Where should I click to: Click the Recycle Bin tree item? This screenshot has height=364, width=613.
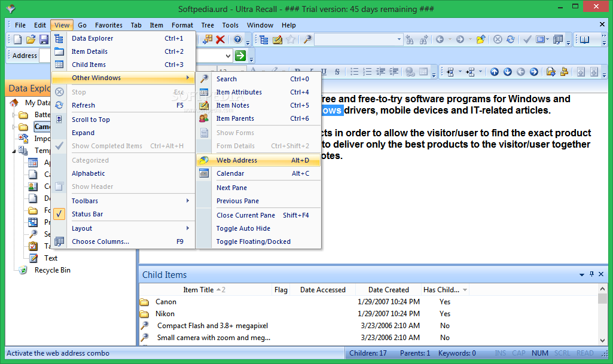click(x=53, y=270)
